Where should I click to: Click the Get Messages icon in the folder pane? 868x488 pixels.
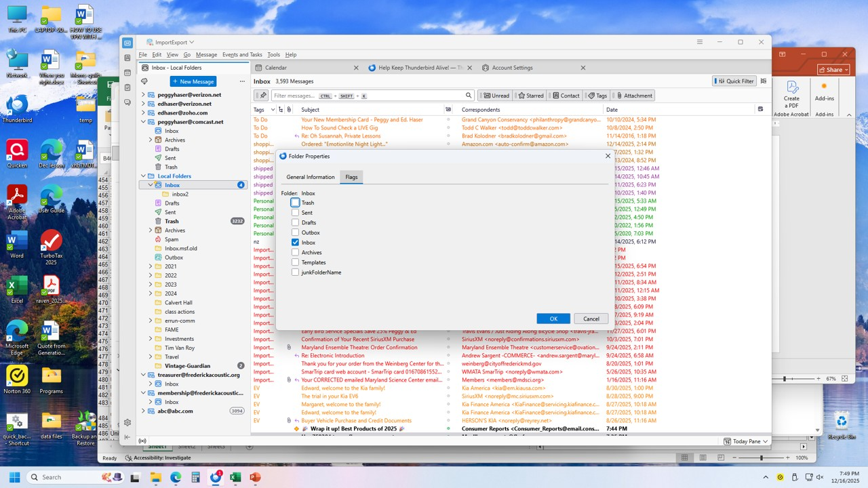[144, 81]
